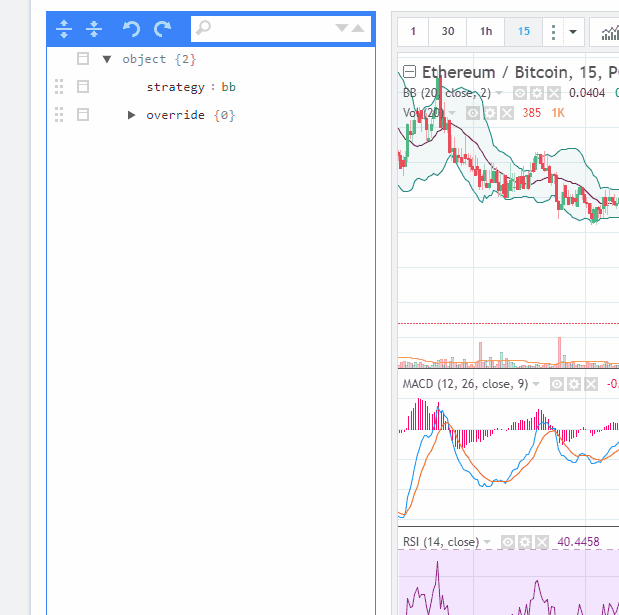Remove the RSI indicator from chart

542,542
